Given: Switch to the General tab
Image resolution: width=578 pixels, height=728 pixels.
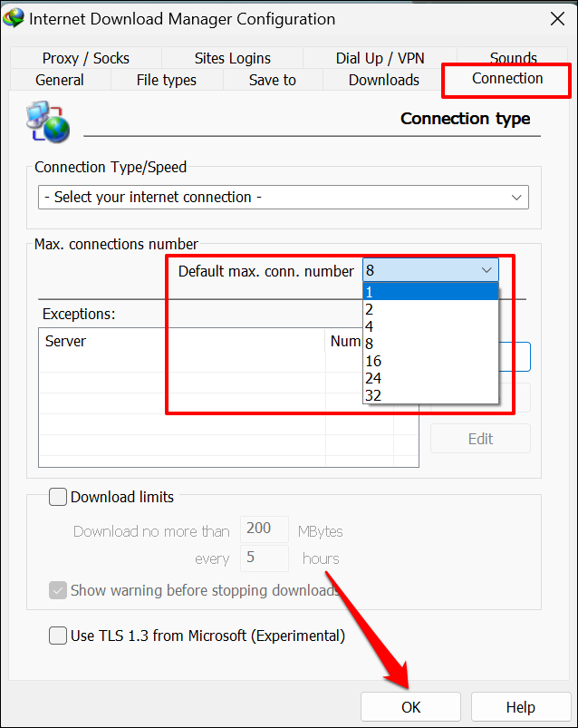Looking at the screenshot, I should click(60, 80).
